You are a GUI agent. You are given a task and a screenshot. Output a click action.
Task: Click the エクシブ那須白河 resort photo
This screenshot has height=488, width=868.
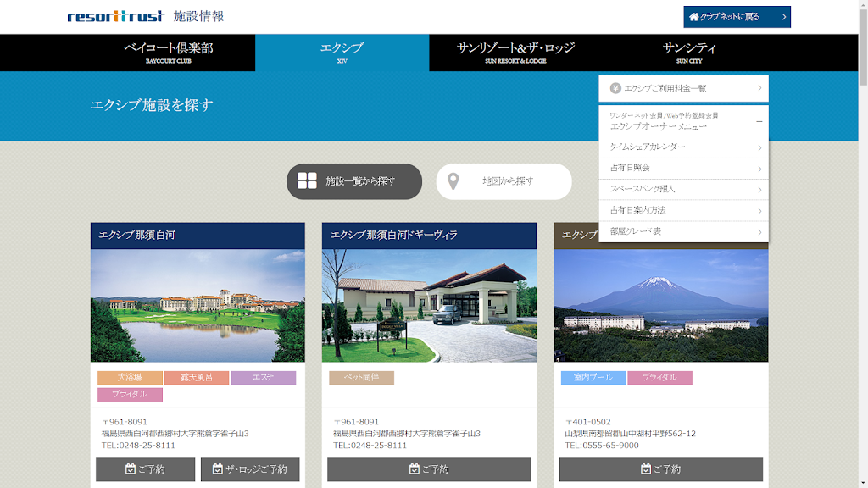coord(198,305)
